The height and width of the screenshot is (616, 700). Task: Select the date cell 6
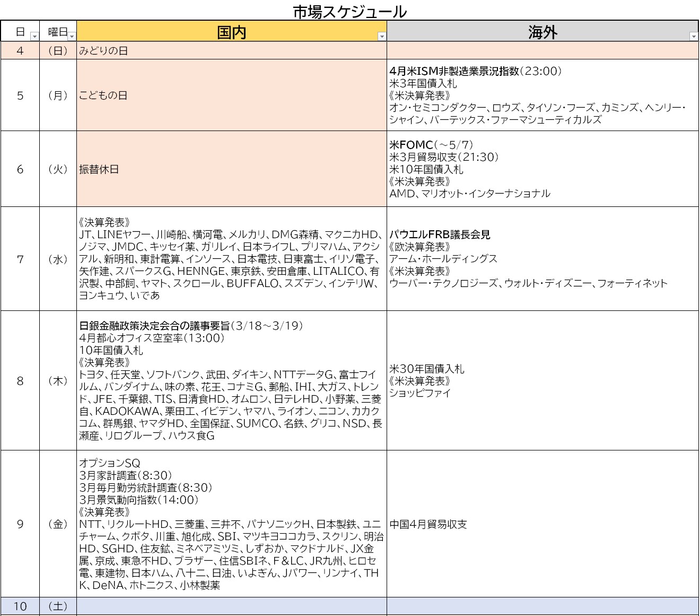point(20,169)
